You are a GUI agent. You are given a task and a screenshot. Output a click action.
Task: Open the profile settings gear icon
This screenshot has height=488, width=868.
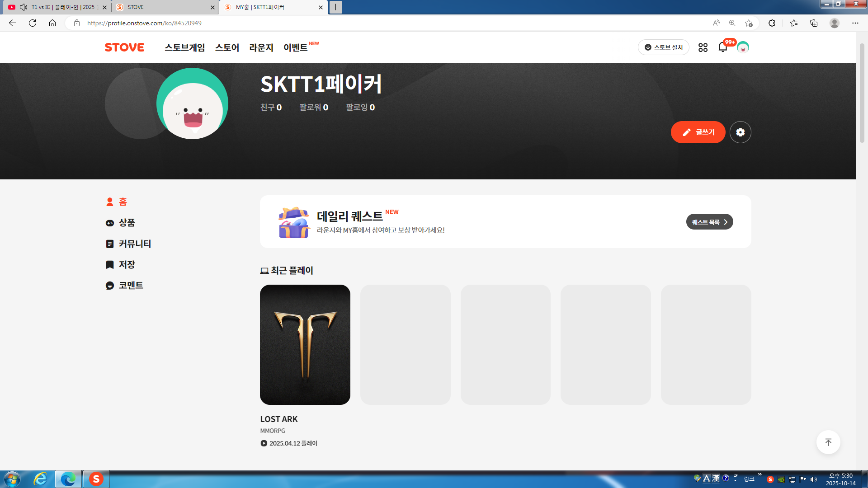(x=740, y=132)
